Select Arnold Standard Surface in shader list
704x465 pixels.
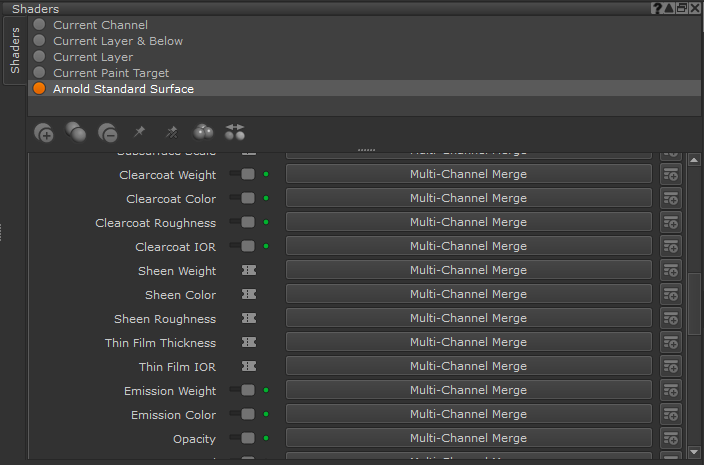click(123, 89)
